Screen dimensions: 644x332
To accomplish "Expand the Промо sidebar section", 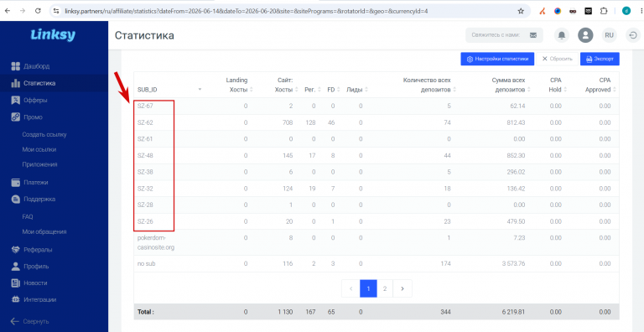I will [33, 117].
